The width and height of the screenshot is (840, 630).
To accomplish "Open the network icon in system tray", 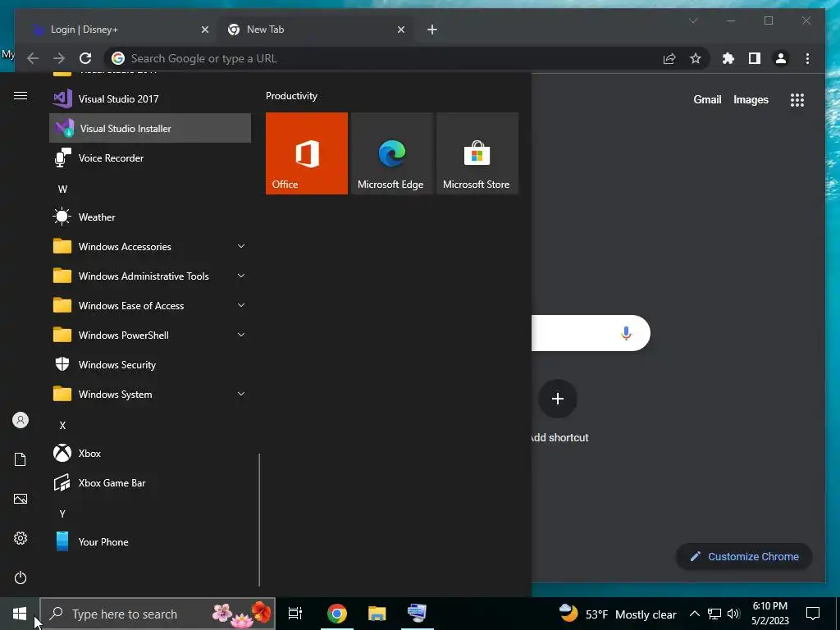I will pos(714,614).
